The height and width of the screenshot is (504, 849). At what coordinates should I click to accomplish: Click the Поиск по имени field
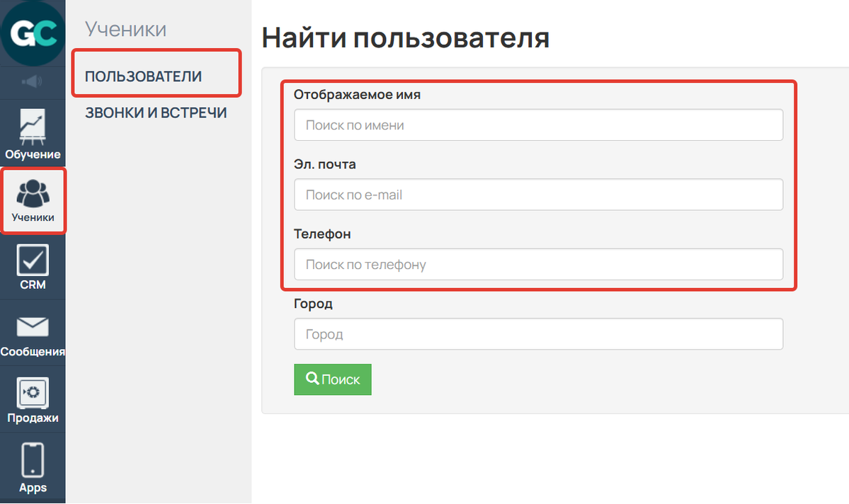[538, 125]
